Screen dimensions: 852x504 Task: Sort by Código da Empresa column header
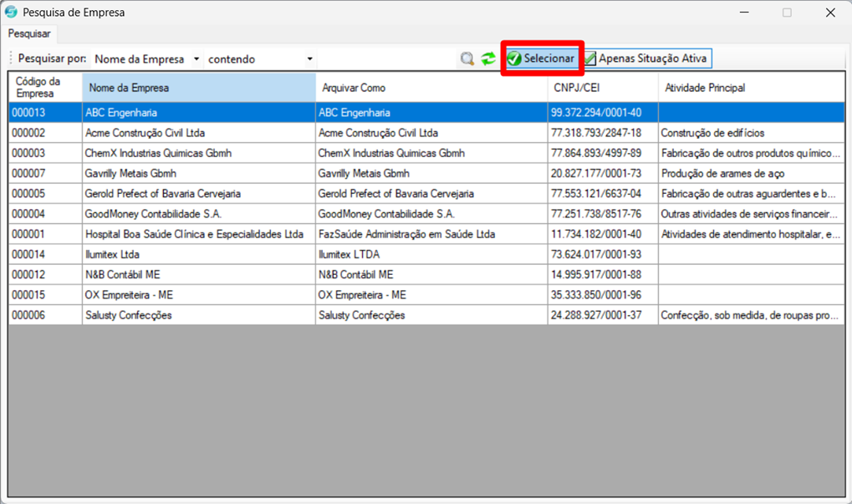pyautogui.click(x=45, y=87)
